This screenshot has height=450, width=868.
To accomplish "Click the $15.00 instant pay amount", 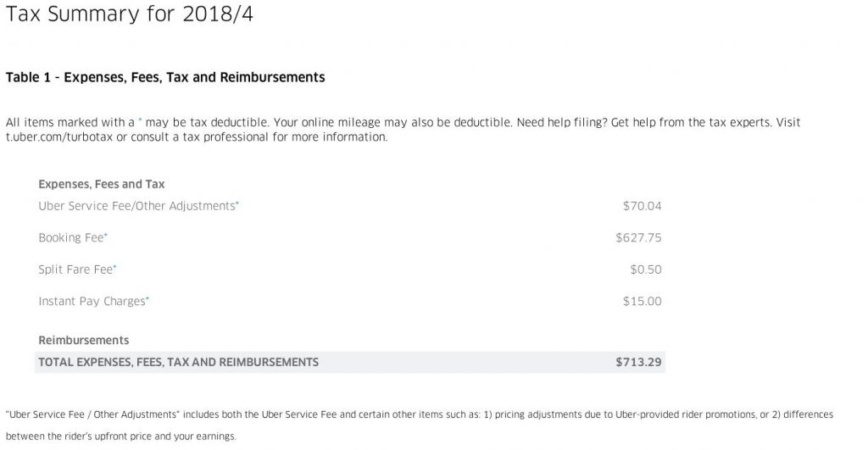I will click(642, 302).
